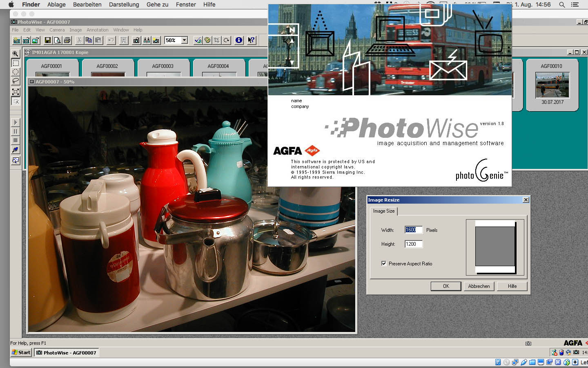Click the Width field showing 1600
588x368 pixels.
[413, 230]
